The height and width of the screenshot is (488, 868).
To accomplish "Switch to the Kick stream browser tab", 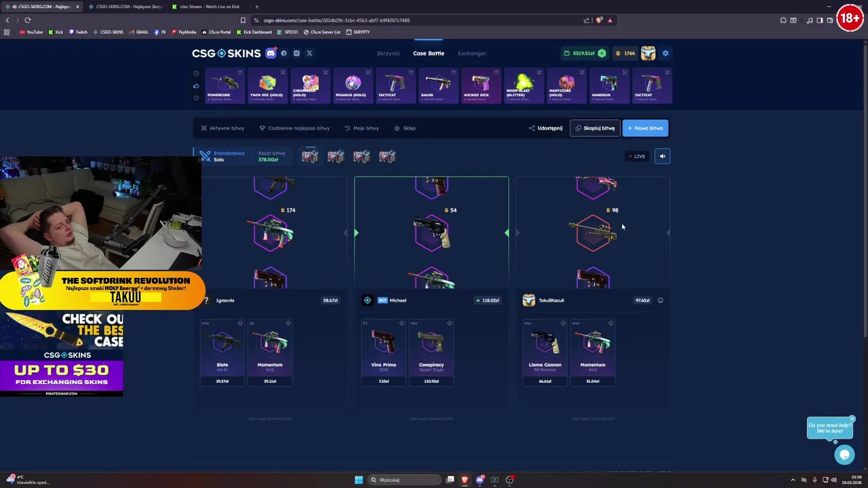I will point(209,7).
